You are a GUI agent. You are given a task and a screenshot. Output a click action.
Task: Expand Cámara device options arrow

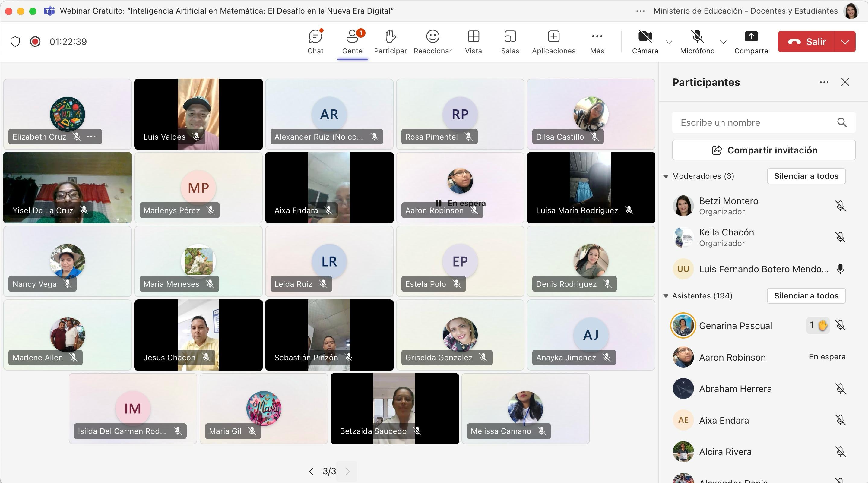(x=669, y=42)
